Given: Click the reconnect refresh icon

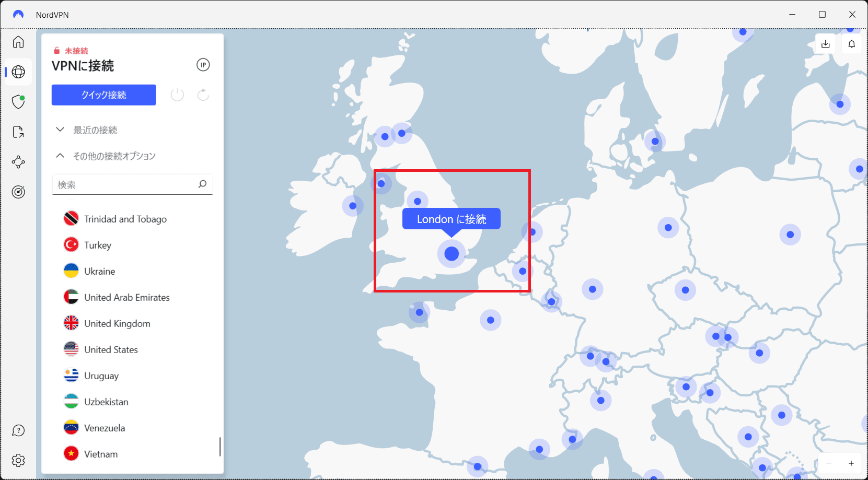Looking at the screenshot, I should (203, 95).
